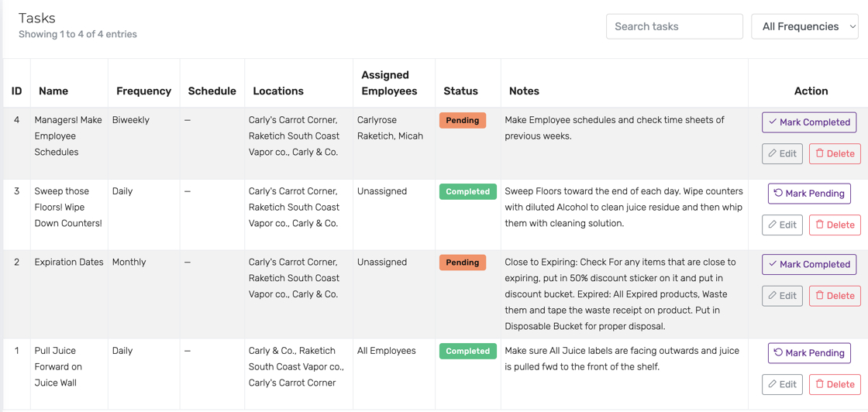Click into the Search tasks field
Viewport: 868px width, 412px height.
click(674, 26)
